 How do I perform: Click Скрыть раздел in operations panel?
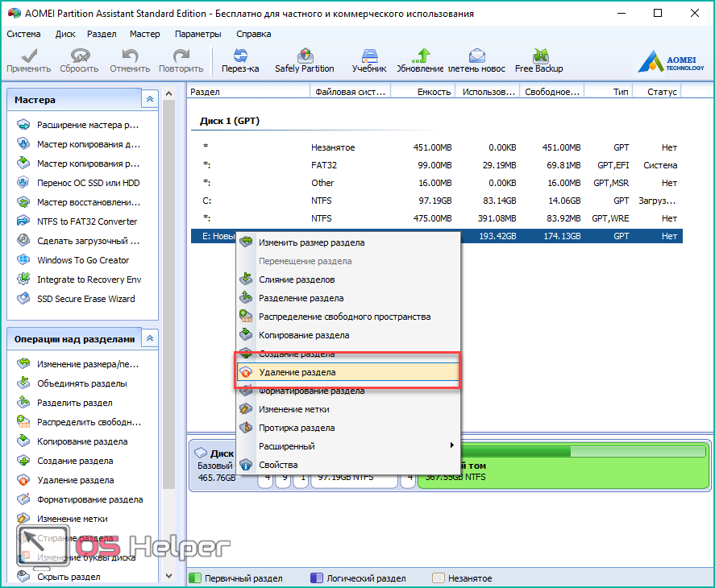pyautogui.click(x=69, y=577)
